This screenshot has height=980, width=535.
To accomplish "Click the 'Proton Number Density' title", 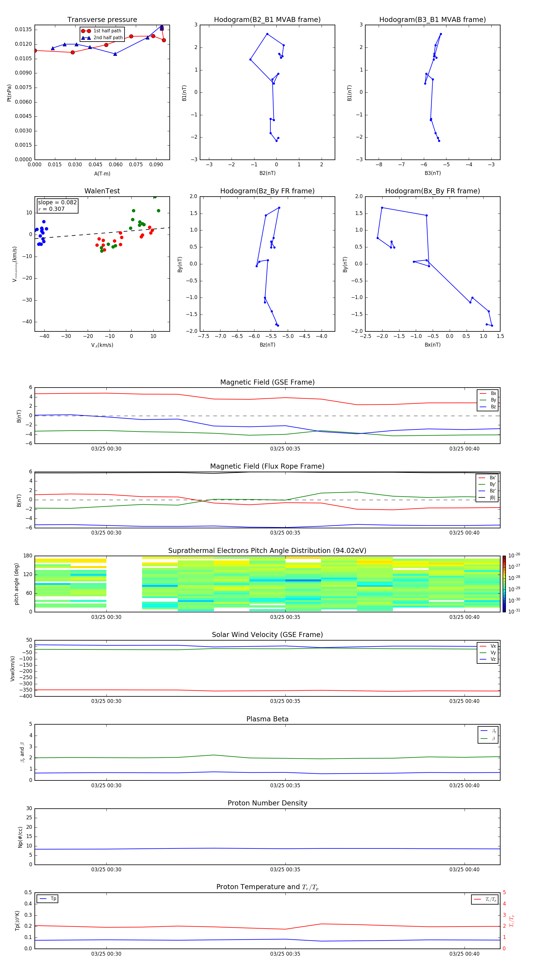I will click(x=267, y=803).
